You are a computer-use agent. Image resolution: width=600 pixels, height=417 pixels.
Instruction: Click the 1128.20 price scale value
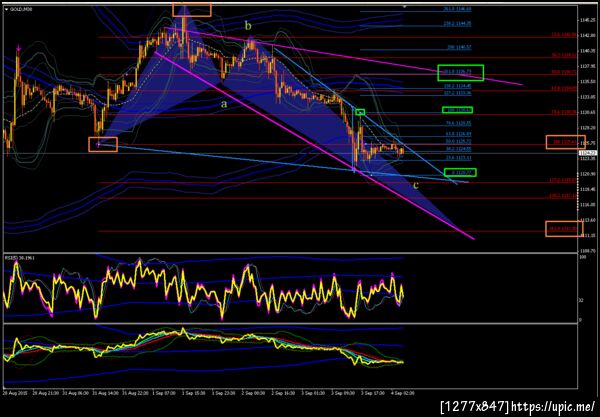[587, 128]
